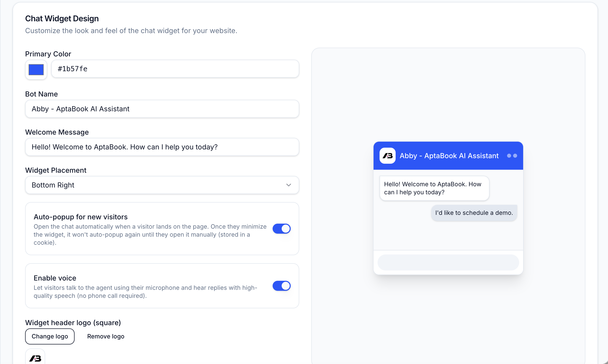Open the Widget Placement chevron arrow
The width and height of the screenshot is (608, 364).
[288, 185]
